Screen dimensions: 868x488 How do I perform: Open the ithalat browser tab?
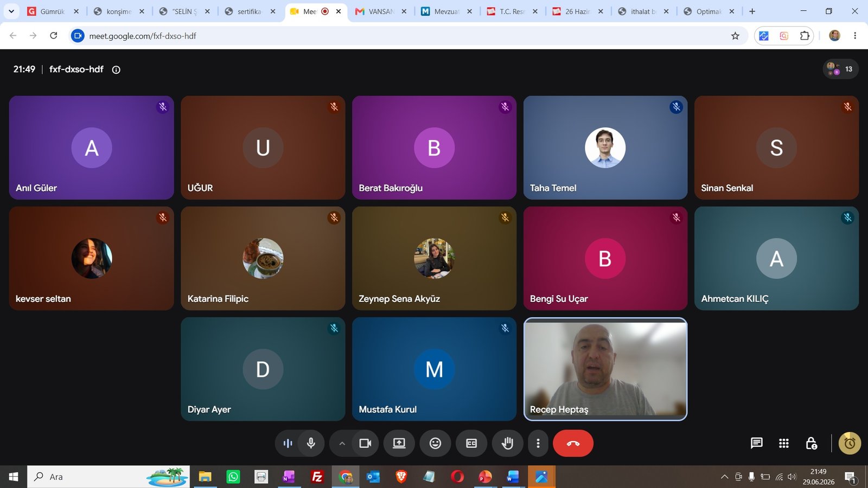643,11
